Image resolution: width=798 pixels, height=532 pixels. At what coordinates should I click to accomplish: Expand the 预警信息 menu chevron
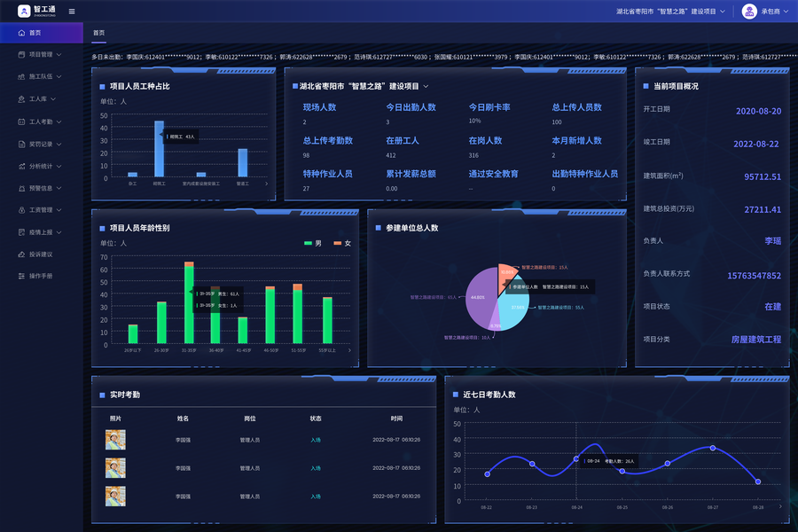[x=59, y=188]
